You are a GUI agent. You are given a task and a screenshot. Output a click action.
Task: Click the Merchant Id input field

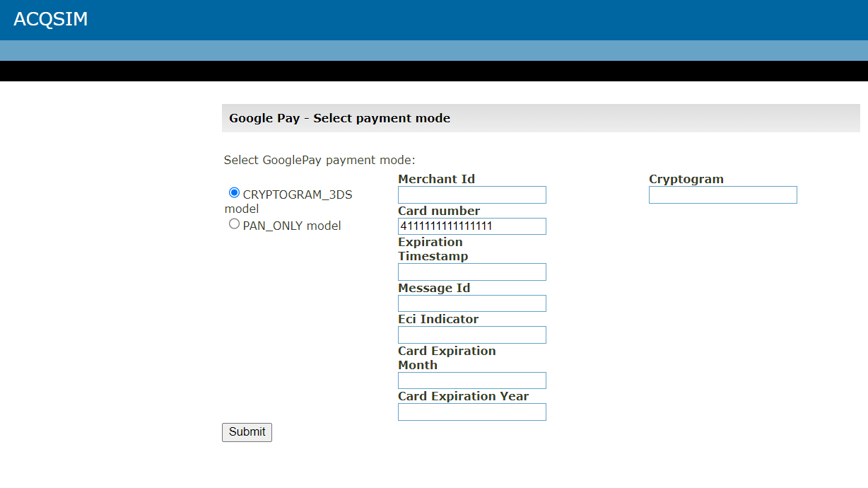[x=471, y=195]
